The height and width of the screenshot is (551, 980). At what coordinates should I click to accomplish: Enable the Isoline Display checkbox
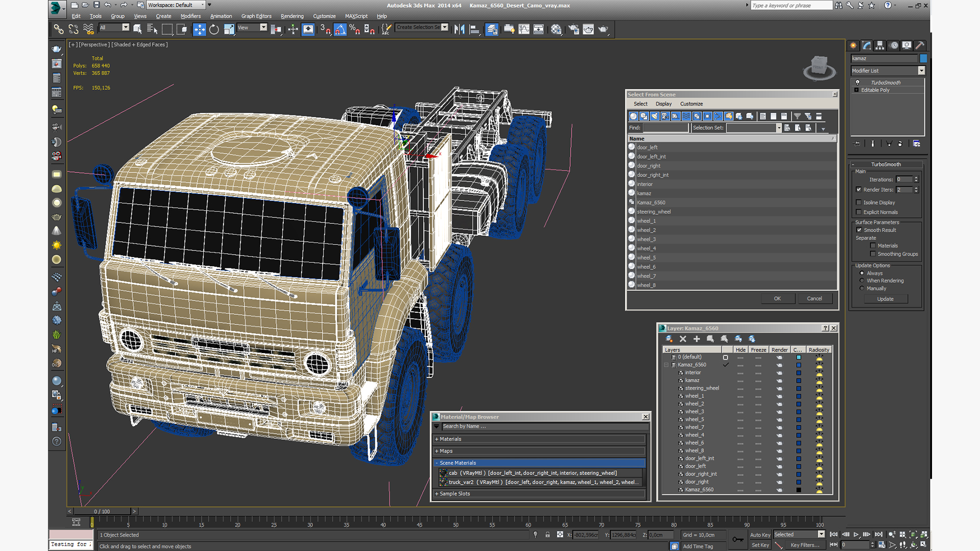tap(859, 203)
